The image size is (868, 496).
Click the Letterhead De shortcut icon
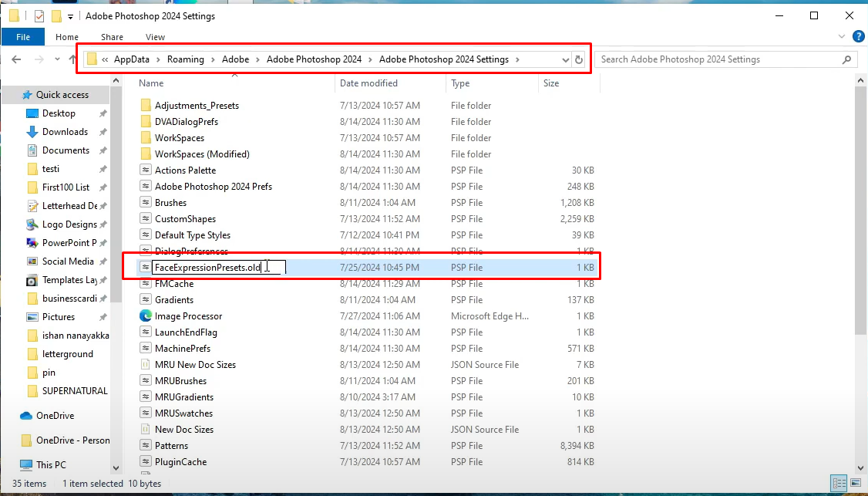[32, 206]
